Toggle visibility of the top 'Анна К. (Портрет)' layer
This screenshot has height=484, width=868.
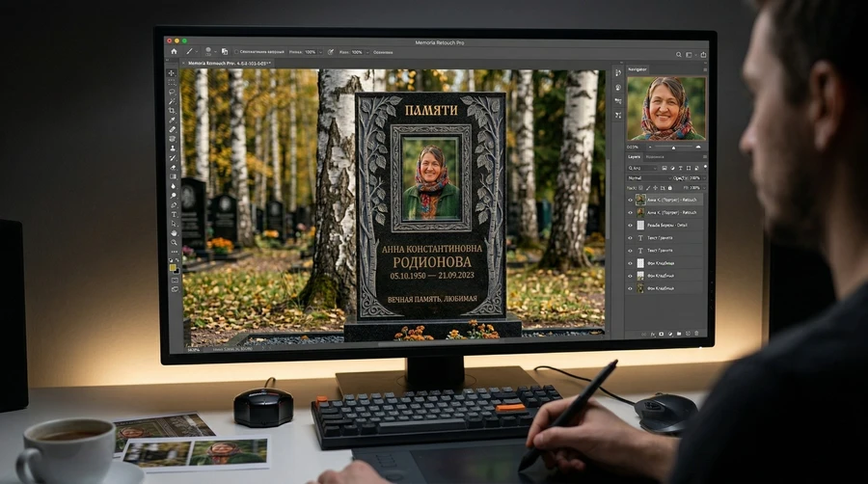click(631, 200)
